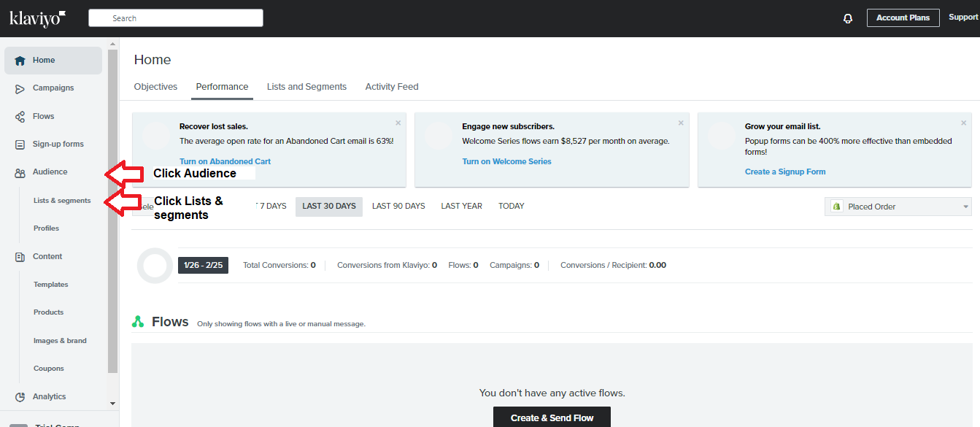This screenshot has height=427, width=980.
Task: Click the sidebar scrollbar thumb
Action: click(x=112, y=212)
